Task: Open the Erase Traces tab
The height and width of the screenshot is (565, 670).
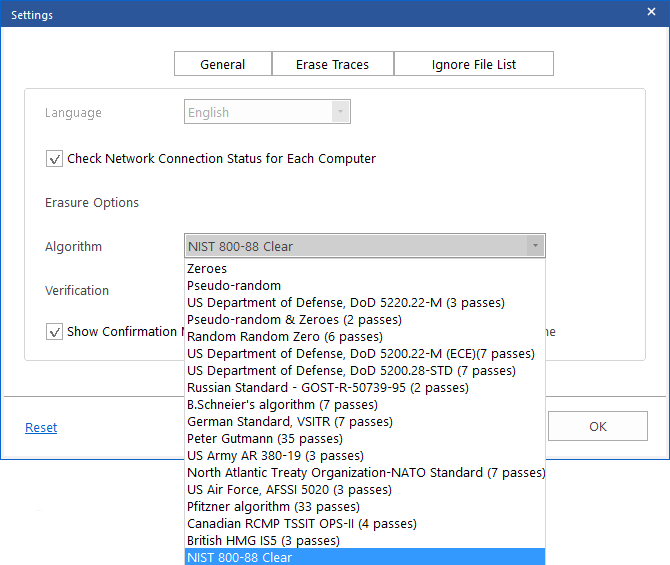Action: tap(332, 64)
